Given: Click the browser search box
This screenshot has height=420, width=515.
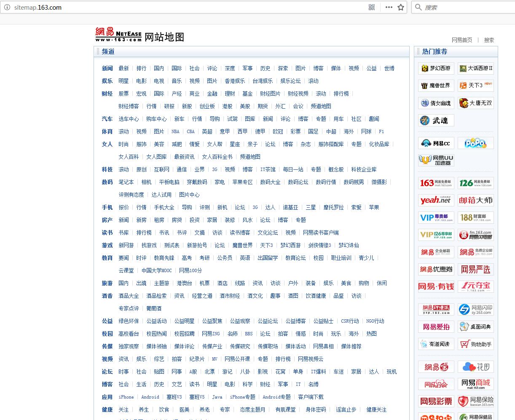Looking at the screenshot, I should coord(464,7).
